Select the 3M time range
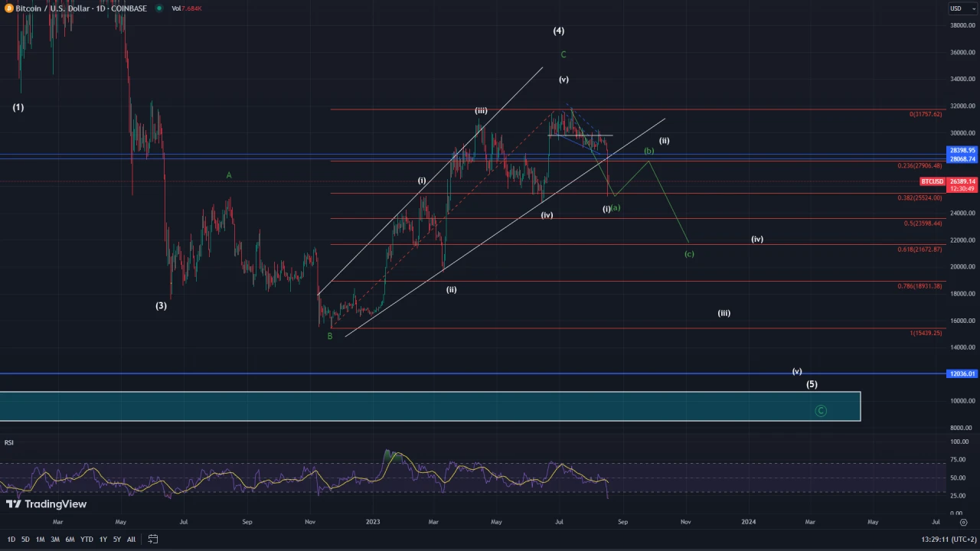The height and width of the screenshot is (551, 980). (x=55, y=540)
